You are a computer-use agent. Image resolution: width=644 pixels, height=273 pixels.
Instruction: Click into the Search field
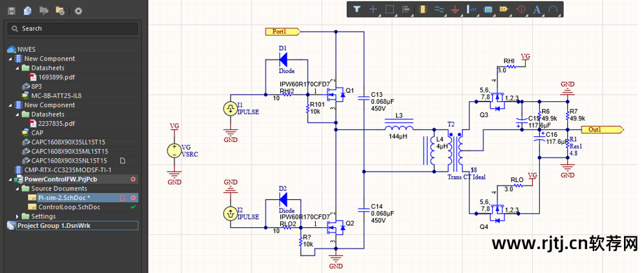tap(73, 29)
